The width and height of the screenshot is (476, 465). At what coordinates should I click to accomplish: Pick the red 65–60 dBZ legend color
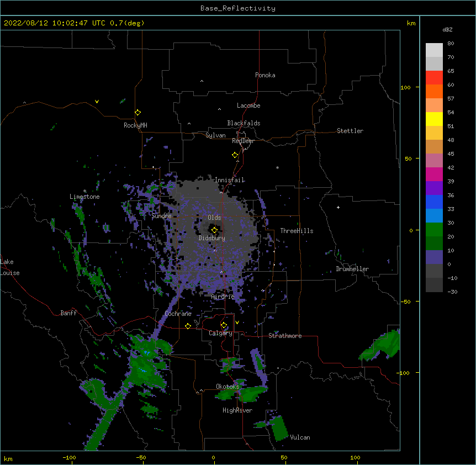tap(434, 78)
